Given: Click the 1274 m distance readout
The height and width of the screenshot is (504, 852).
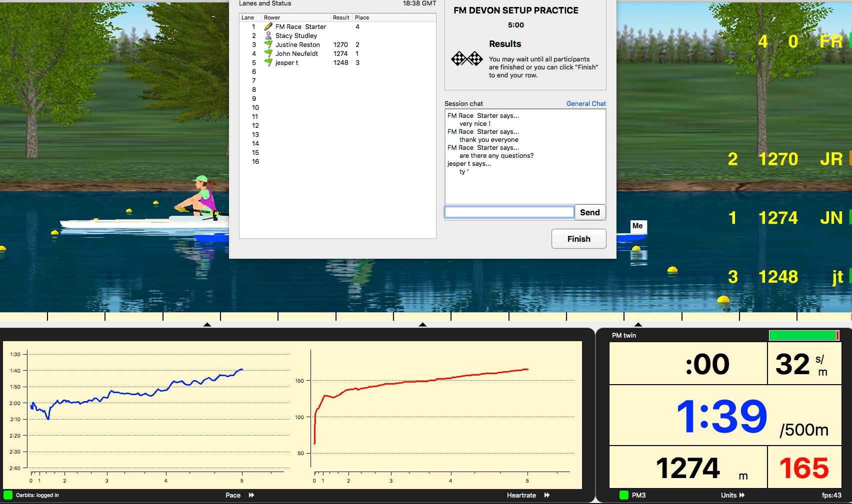Looking at the screenshot, I should 688,468.
